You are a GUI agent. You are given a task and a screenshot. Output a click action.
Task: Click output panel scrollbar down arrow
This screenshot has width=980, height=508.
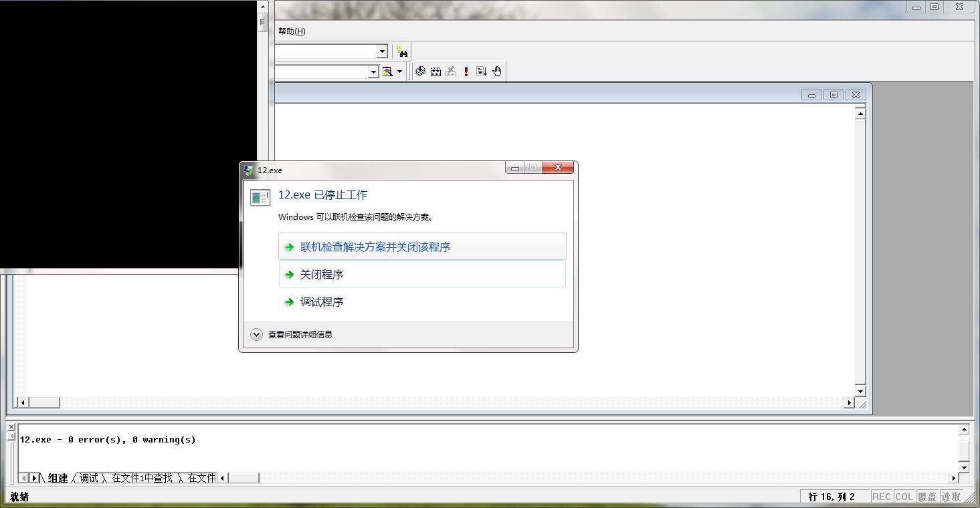click(964, 467)
